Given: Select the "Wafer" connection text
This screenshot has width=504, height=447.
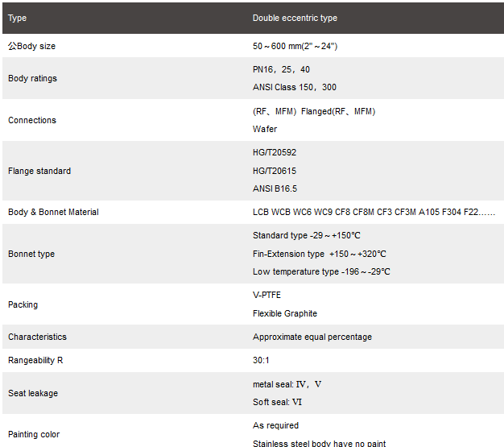Looking at the screenshot, I should [x=265, y=129].
